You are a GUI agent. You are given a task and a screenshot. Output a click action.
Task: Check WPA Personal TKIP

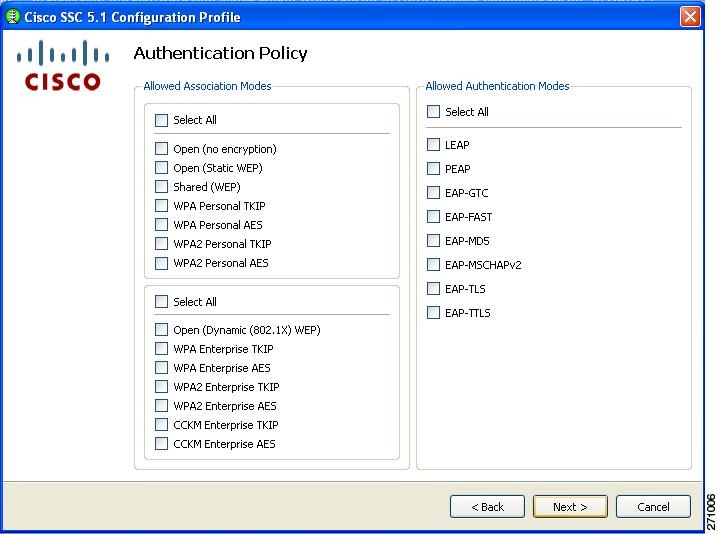point(161,206)
